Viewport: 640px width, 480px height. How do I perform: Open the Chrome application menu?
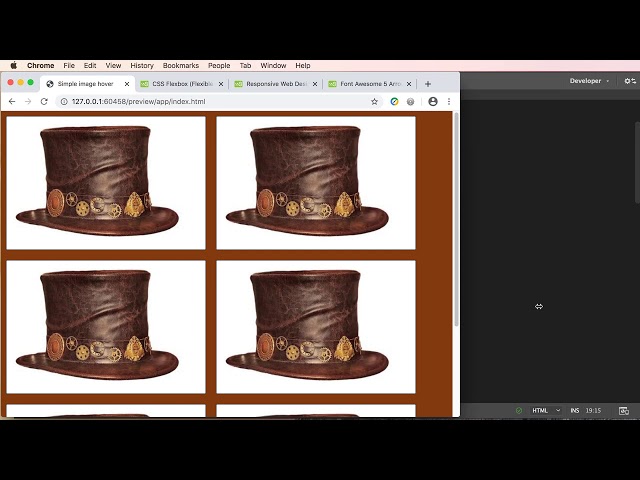[40, 65]
